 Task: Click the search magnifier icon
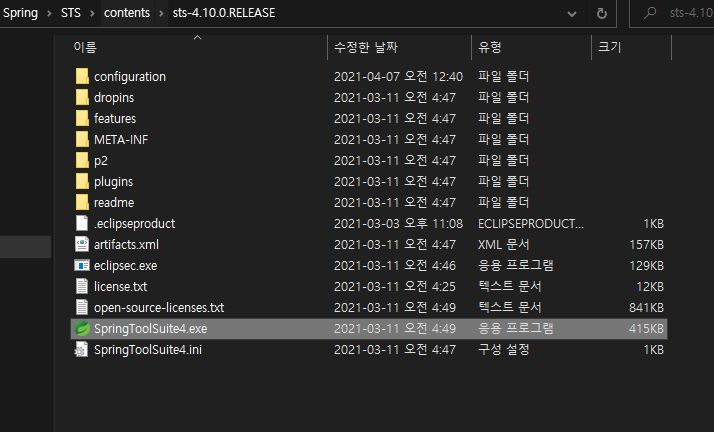650,13
